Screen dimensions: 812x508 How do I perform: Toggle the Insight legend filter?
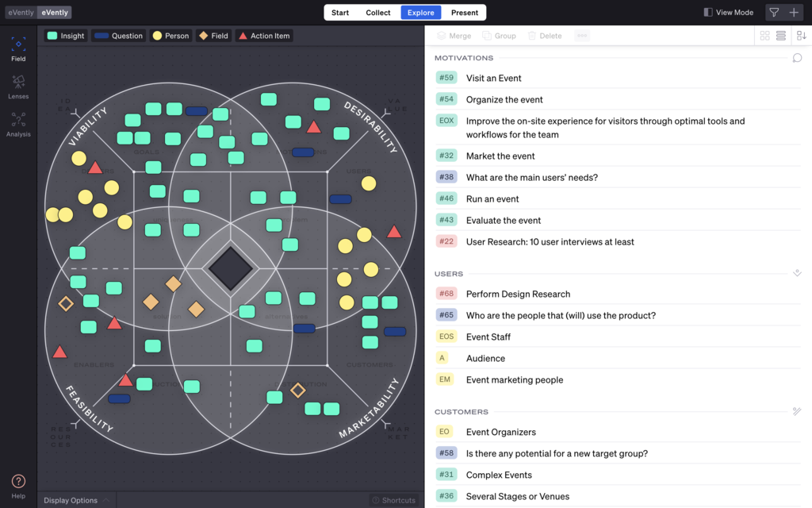(x=66, y=36)
